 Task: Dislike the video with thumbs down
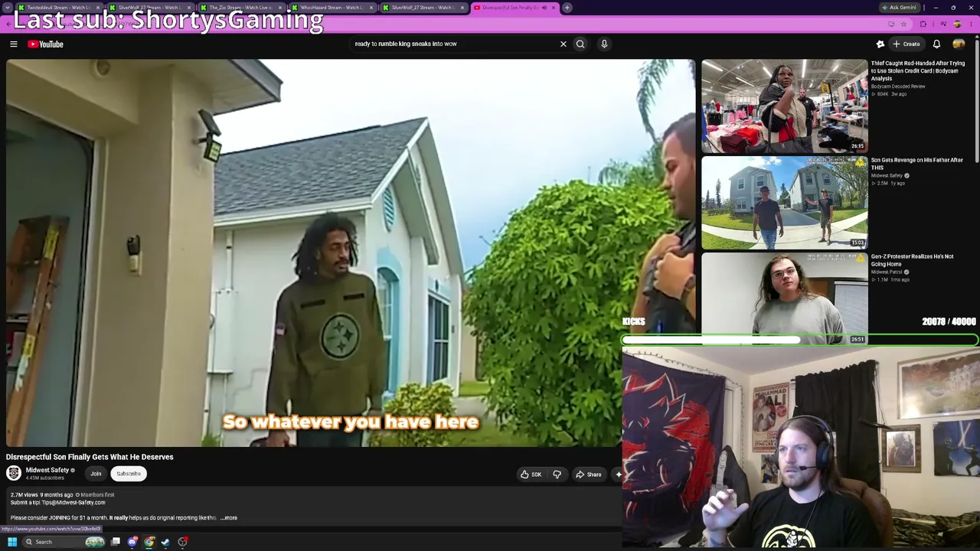[557, 474]
